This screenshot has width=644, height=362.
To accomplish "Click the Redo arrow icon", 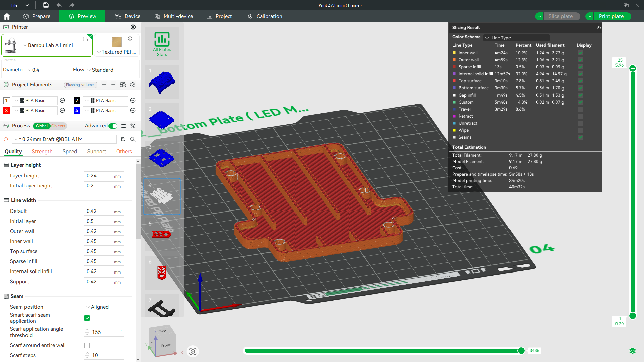I will (72, 5).
